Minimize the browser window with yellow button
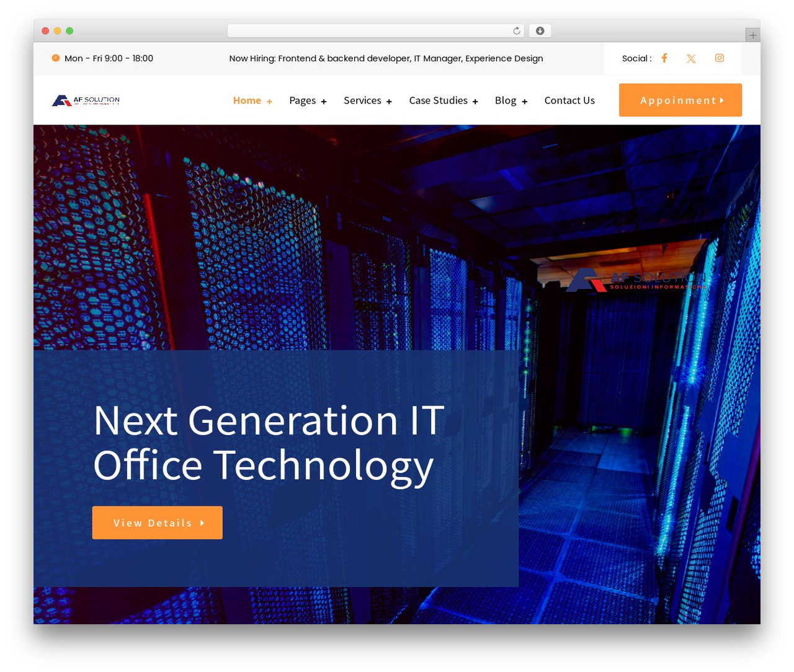 tap(58, 31)
